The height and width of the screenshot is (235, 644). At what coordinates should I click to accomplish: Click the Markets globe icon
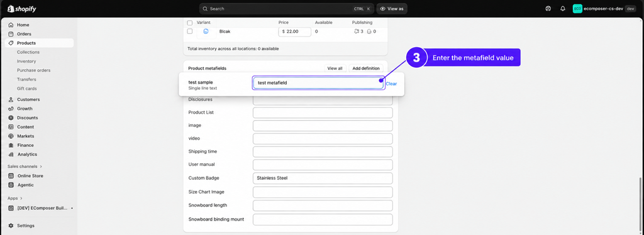pyautogui.click(x=11, y=136)
